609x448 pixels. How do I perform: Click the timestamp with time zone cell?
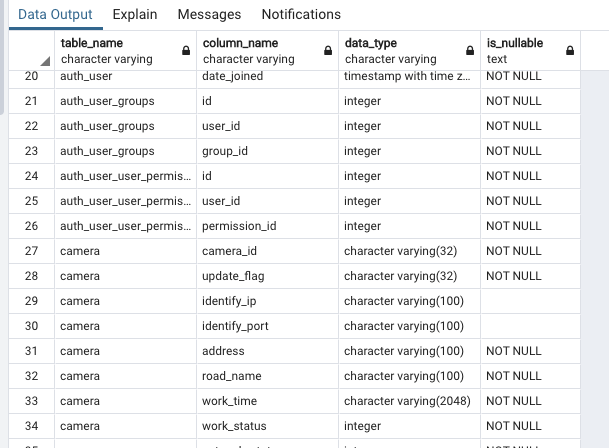pos(409,77)
